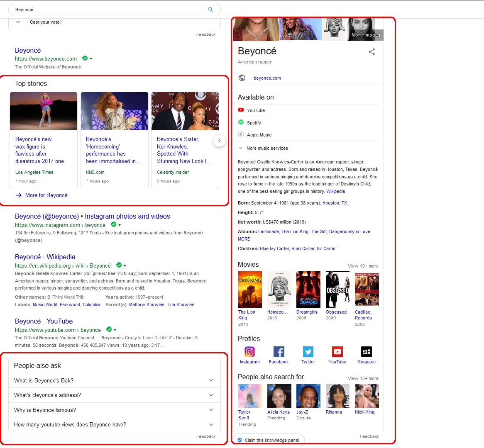484x448 pixels.
Task: Open the Apple Music icon
Action: point(241,134)
